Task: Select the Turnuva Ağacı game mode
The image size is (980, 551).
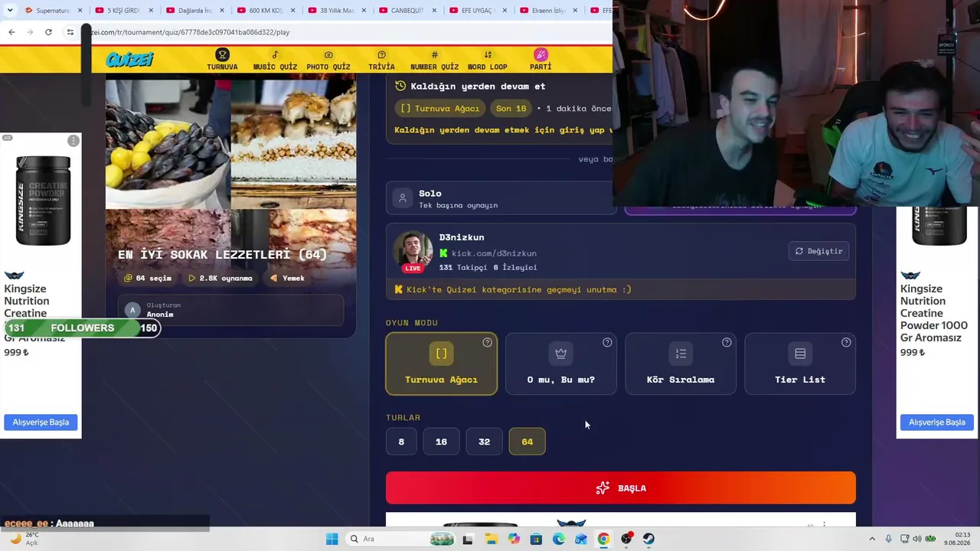Action: click(441, 364)
